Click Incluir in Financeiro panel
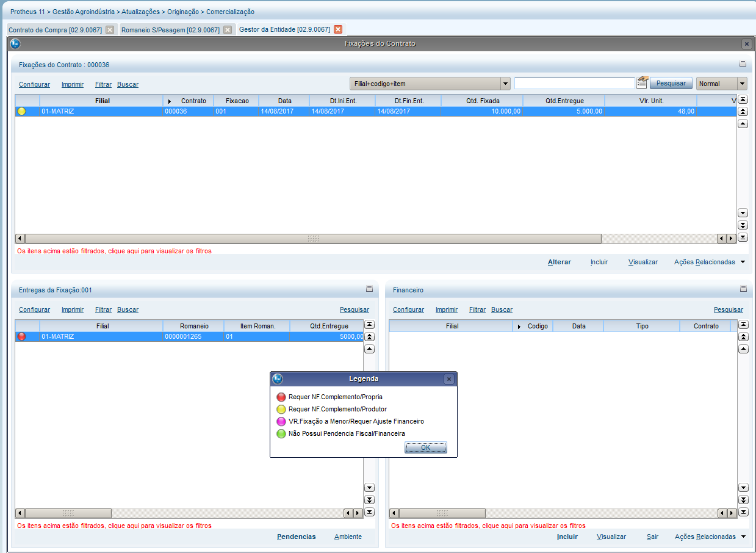The height and width of the screenshot is (553, 756). (x=567, y=537)
